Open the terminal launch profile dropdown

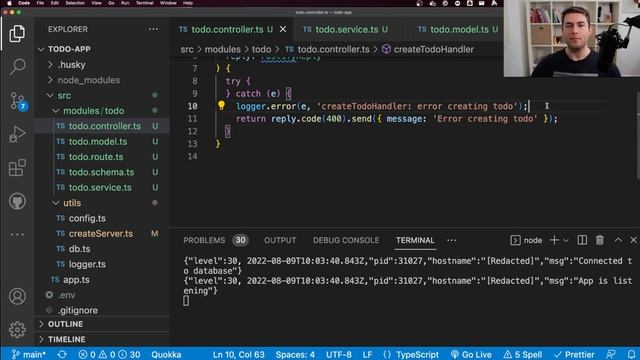[x=566, y=240]
